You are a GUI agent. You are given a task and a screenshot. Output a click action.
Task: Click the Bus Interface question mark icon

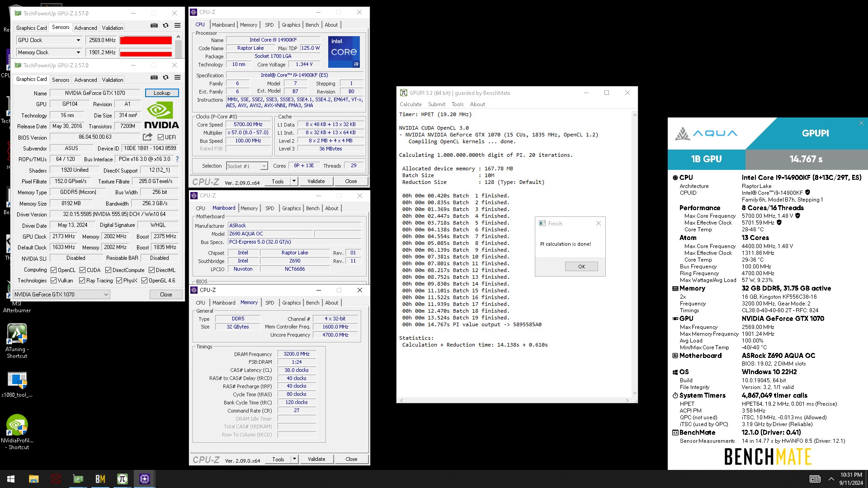tap(177, 159)
